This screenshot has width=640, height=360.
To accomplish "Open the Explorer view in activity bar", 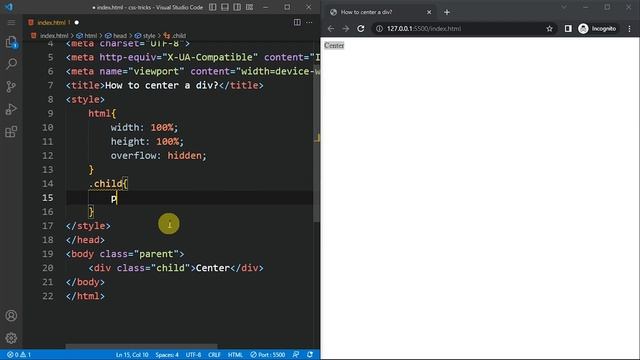I will tap(11, 42).
